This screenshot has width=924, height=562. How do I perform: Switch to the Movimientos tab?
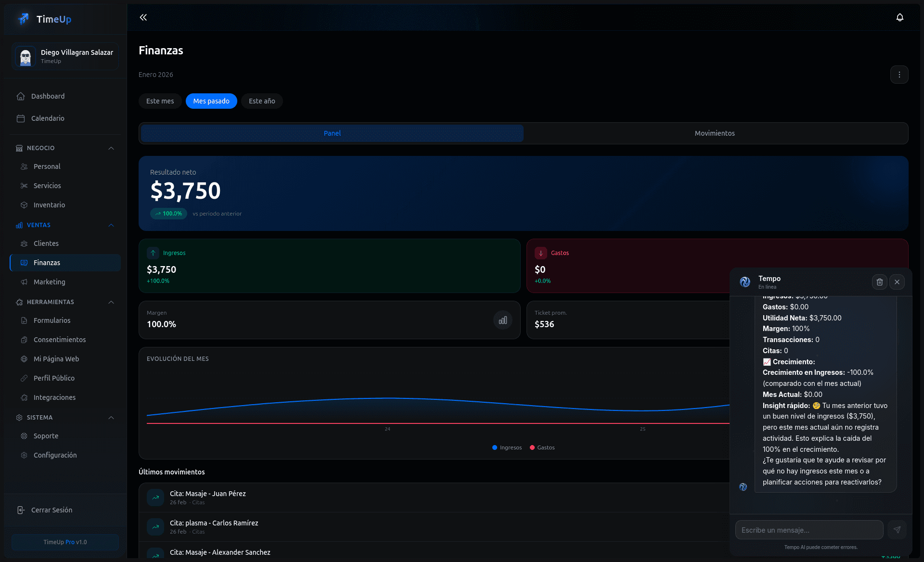(715, 133)
